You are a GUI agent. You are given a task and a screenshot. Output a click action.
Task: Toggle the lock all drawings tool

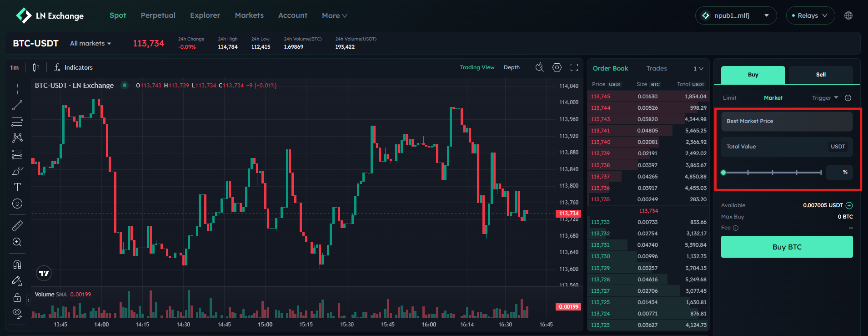pos(17,298)
